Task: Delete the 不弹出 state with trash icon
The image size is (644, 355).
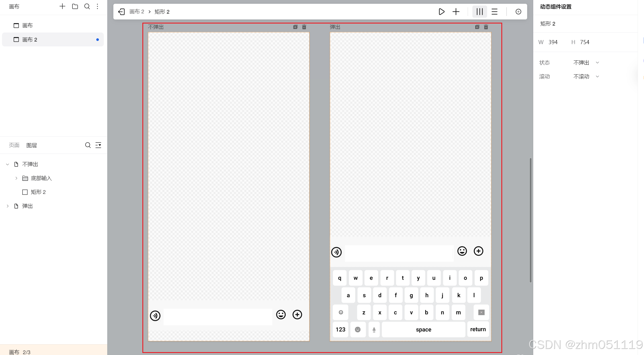Action: tap(304, 27)
